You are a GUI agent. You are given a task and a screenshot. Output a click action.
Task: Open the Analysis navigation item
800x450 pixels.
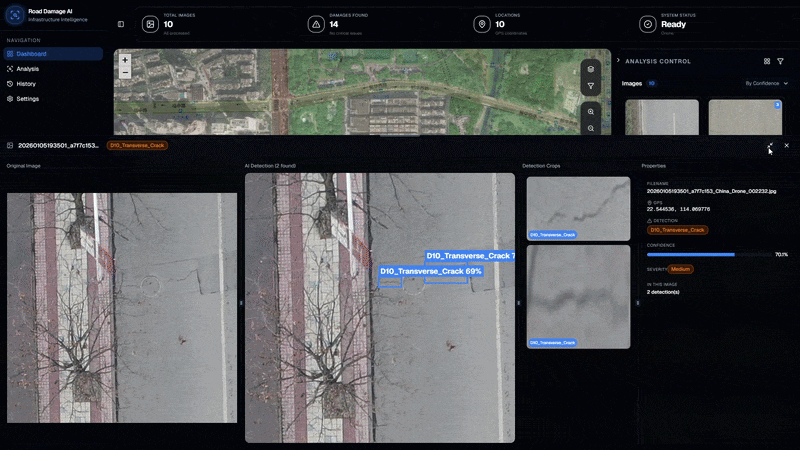(53, 69)
